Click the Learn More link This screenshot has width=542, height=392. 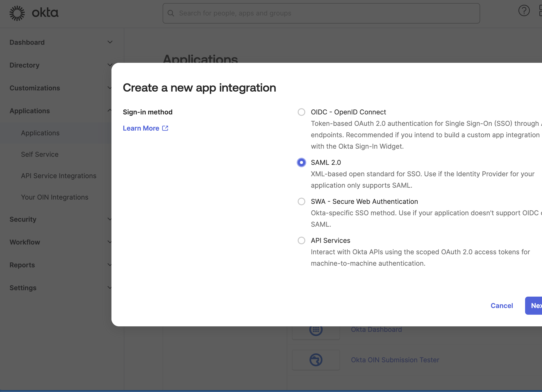click(141, 128)
